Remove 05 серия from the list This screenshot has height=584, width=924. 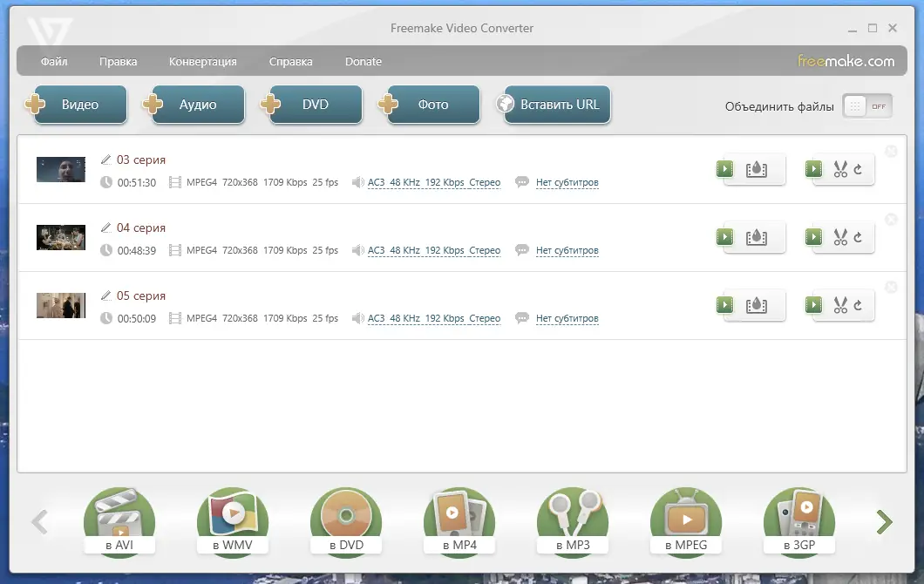(x=891, y=287)
